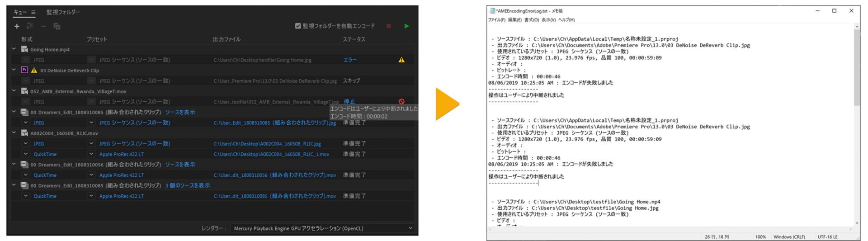The width and height of the screenshot is (868, 241).
Task: Click first 操作はユーザーにより中断されました line in Notepad
Action: tap(526, 95)
